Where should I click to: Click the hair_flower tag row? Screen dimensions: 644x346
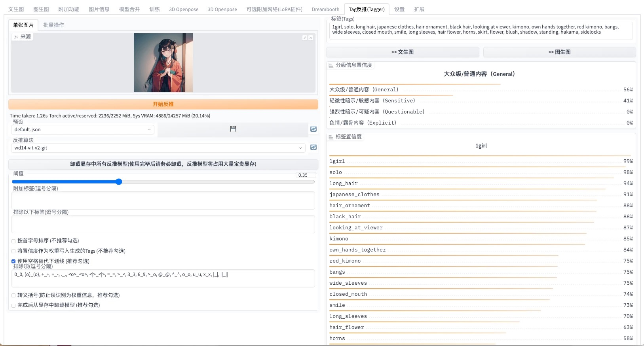[481, 327]
